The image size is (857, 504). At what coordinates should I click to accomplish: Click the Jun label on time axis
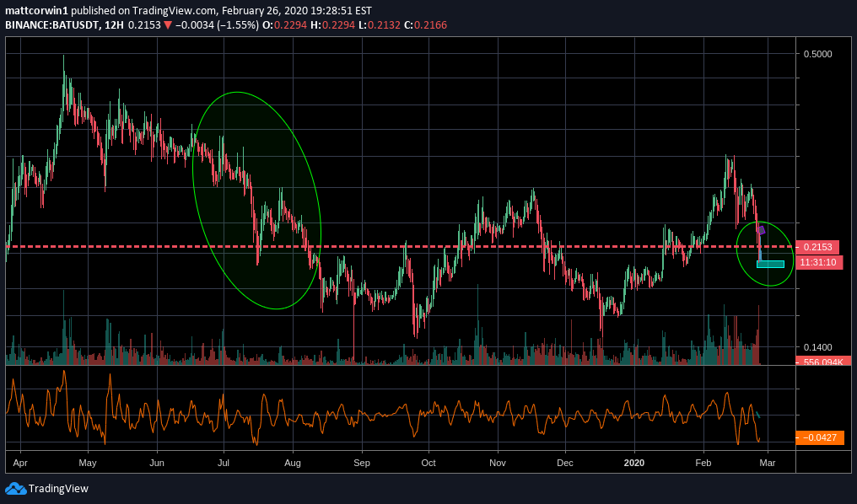click(x=157, y=463)
